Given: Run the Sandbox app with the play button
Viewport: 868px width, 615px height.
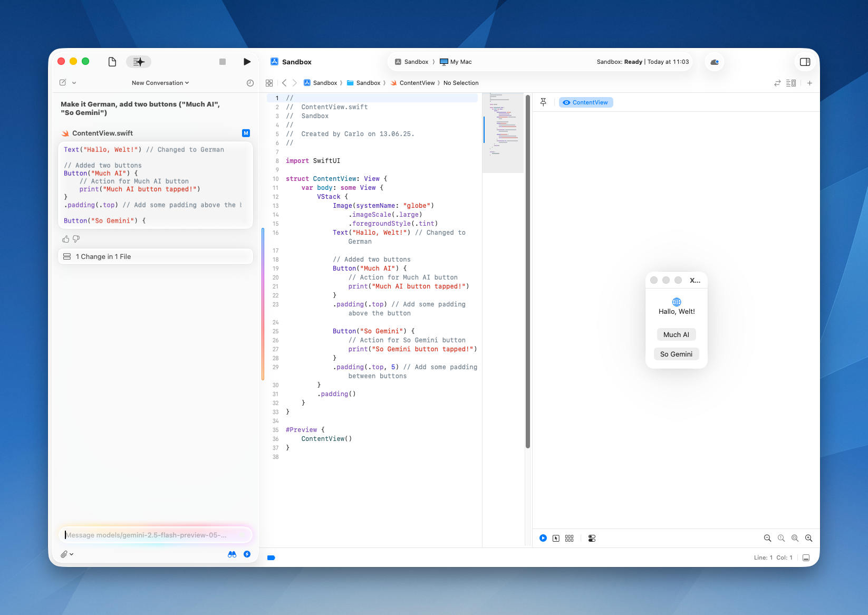Looking at the screenshot, I should pos(247,61).
